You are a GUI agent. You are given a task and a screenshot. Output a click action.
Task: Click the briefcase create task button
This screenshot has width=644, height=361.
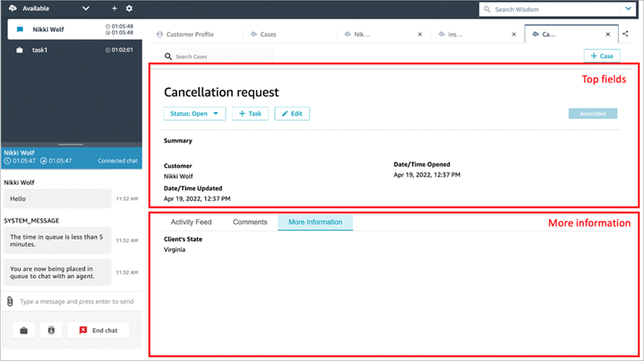point(24,330)
